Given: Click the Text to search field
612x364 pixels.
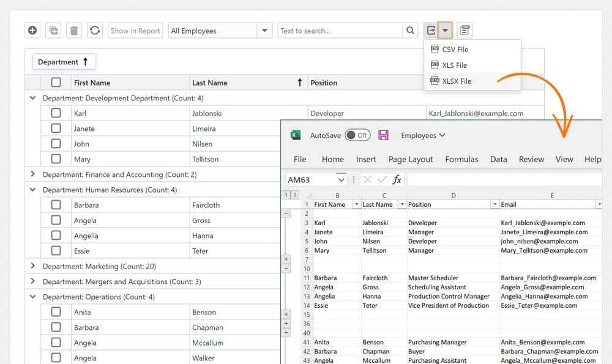Looking at the screenshot, I should tap(340, 31).
